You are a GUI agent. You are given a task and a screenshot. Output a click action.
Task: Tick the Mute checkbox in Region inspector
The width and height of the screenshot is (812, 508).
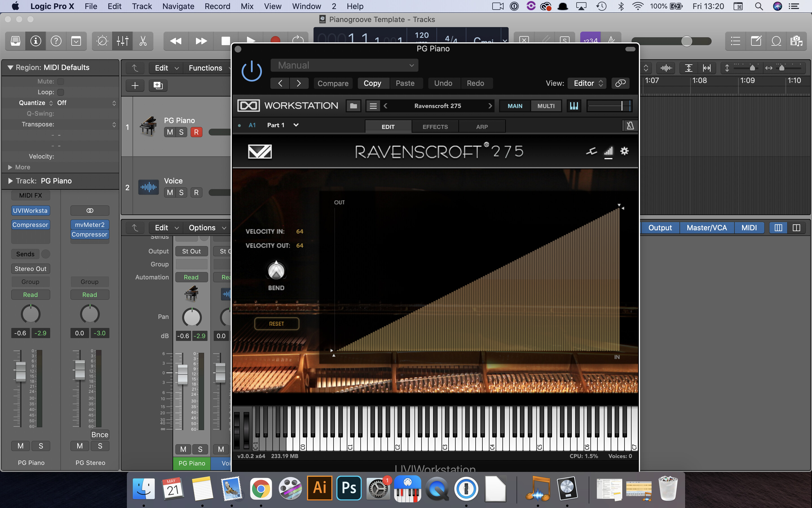61,82
